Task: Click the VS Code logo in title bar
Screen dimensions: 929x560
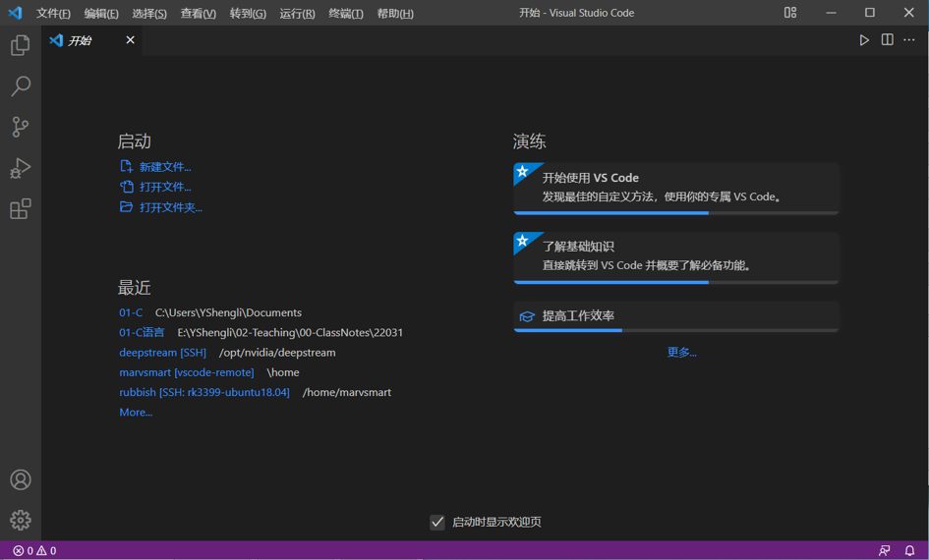Action: [15, 13]
